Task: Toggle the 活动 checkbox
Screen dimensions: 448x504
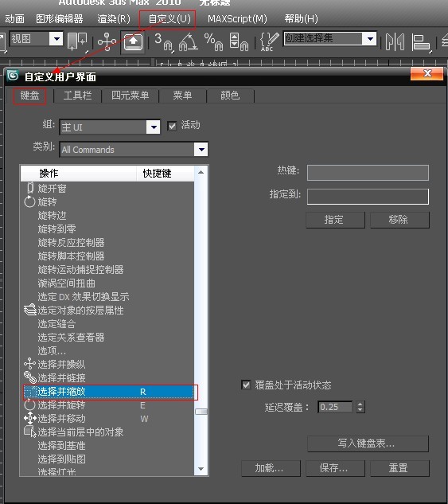Action: coord(172,126)
